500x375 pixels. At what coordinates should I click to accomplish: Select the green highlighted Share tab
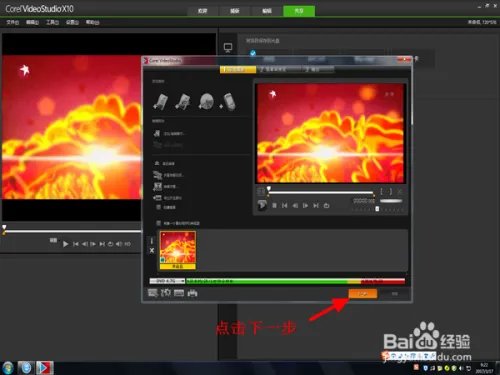[299, 11]
